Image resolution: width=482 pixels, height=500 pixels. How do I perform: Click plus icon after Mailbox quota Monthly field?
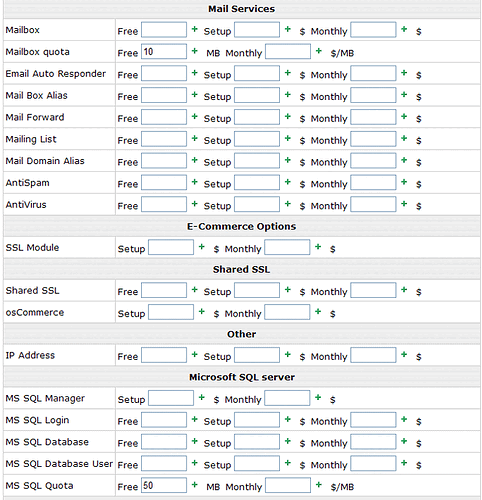pos(319,51)
